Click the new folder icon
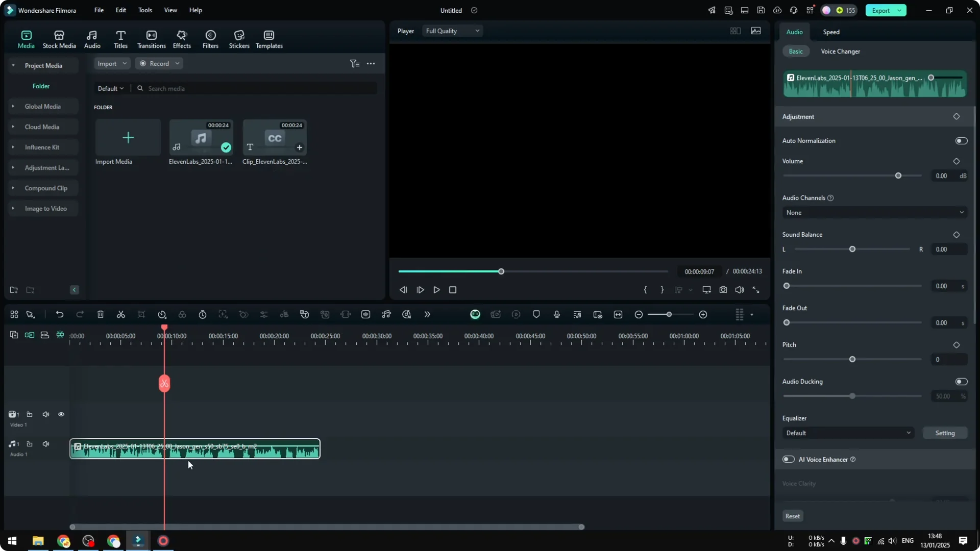 [x=14, y=290]
